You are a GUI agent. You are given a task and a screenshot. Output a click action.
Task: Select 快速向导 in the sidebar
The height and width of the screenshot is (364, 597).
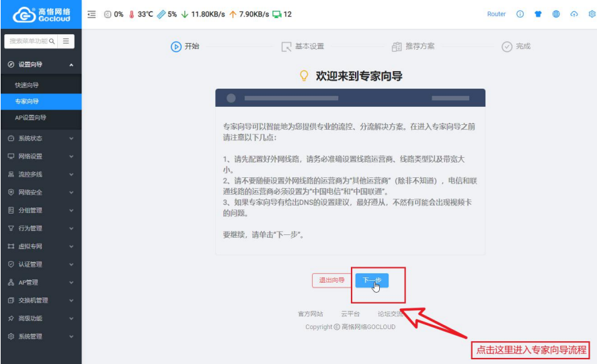tap(27, 85)
